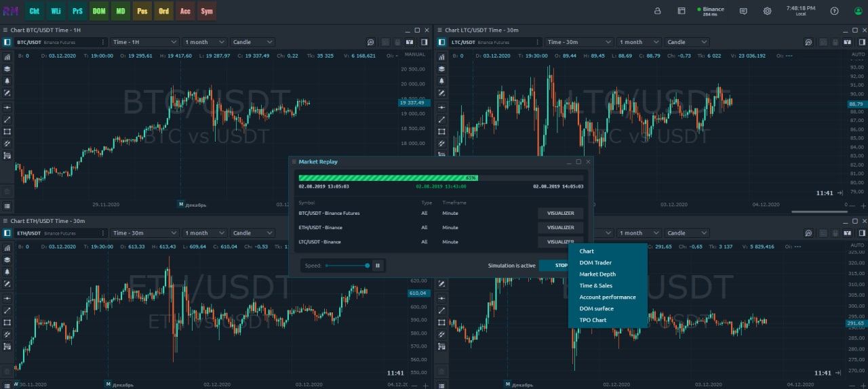Open Time - 1H dropdown in BTC/USDT chart
Viewport: 868px width, 389px height.
click(145, 42)
